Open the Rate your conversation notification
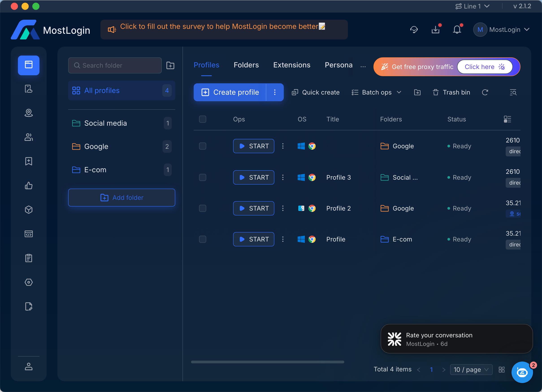This screenshot has height=392, width=542. (456, 339)
